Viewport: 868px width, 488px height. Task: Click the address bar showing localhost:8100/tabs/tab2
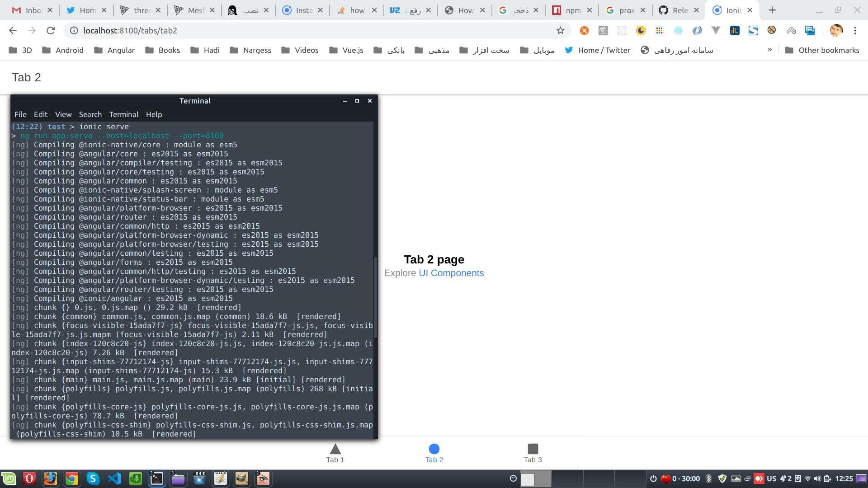coord(316,30)
